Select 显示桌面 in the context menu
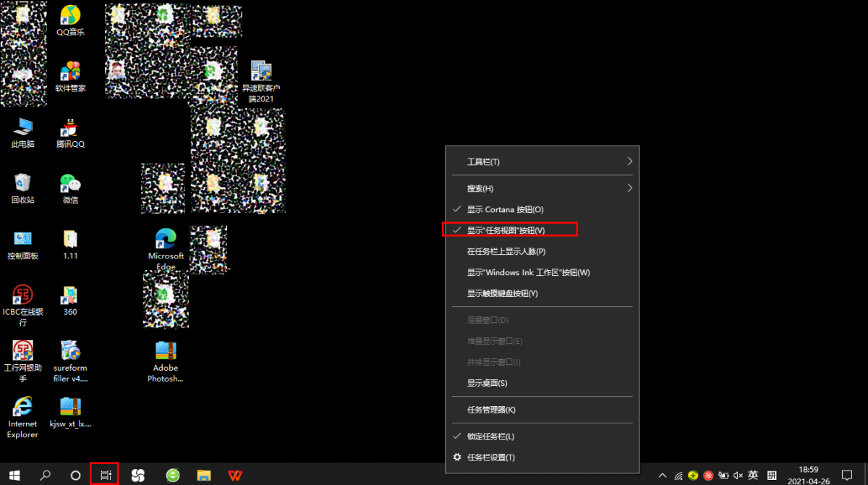The width and height of the screenshot is (868, 485). 487,383
